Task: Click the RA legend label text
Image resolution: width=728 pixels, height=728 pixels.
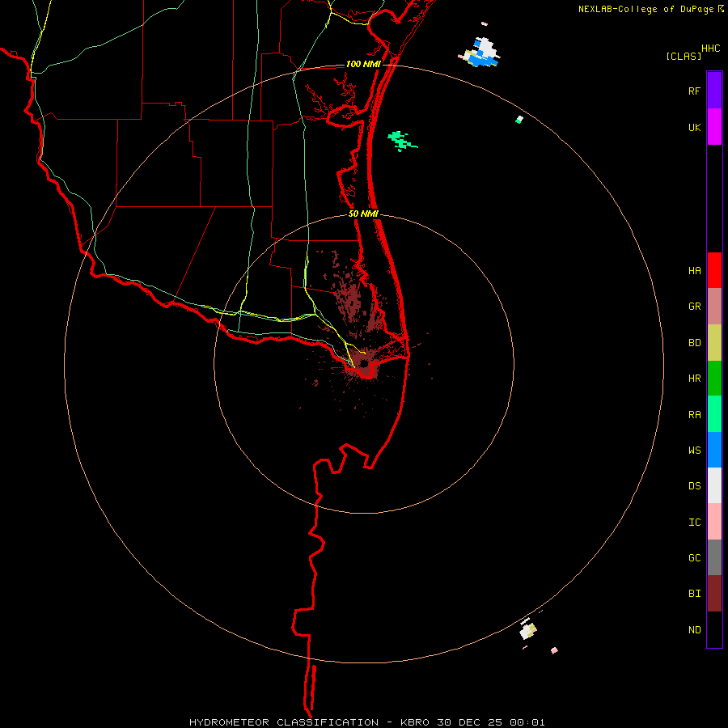Action: (x=694, y=414)
